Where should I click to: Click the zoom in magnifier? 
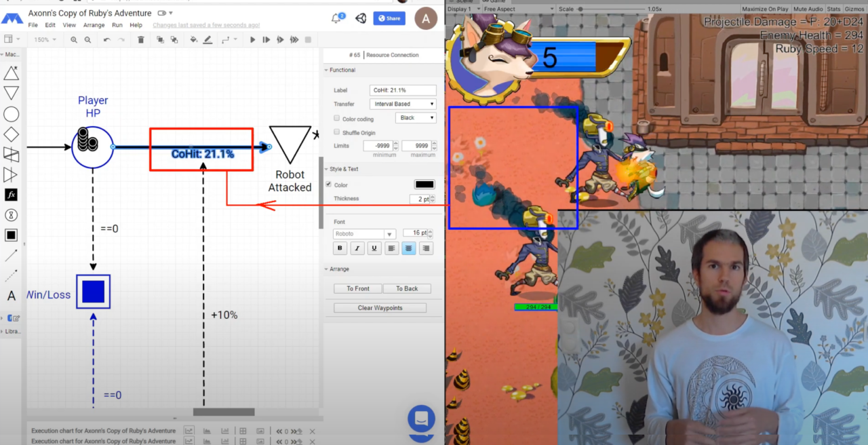(74, 40)
